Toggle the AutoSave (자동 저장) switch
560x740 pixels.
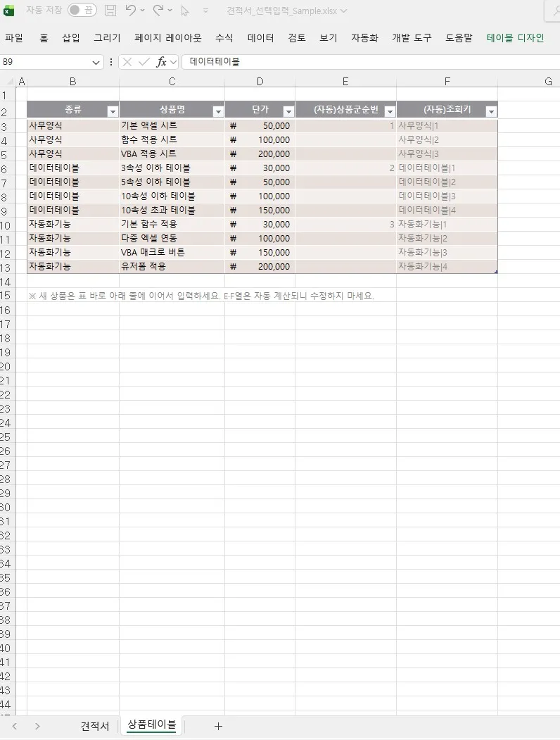click(x=82, y=11)
